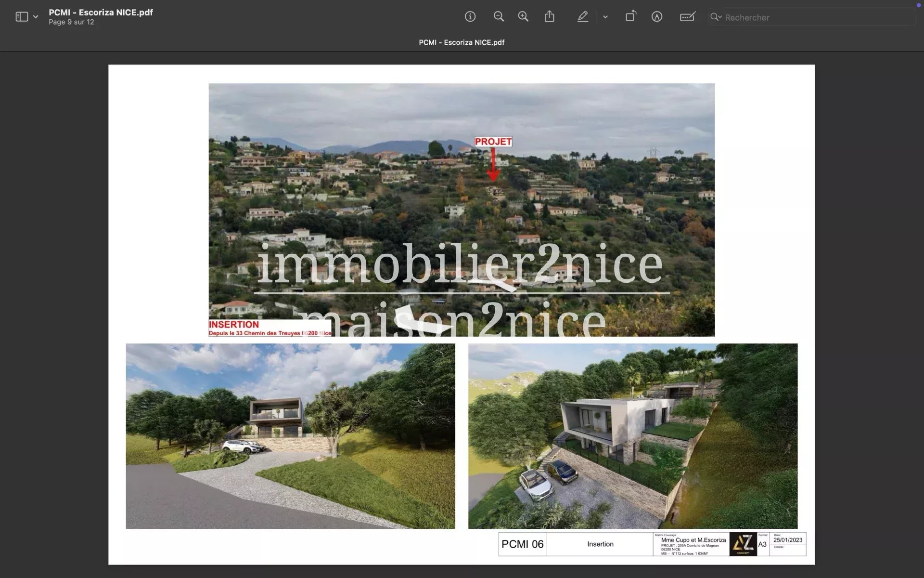Click the aerial house render image
Screen dimensions: 924x578
(x=632, y=436)
